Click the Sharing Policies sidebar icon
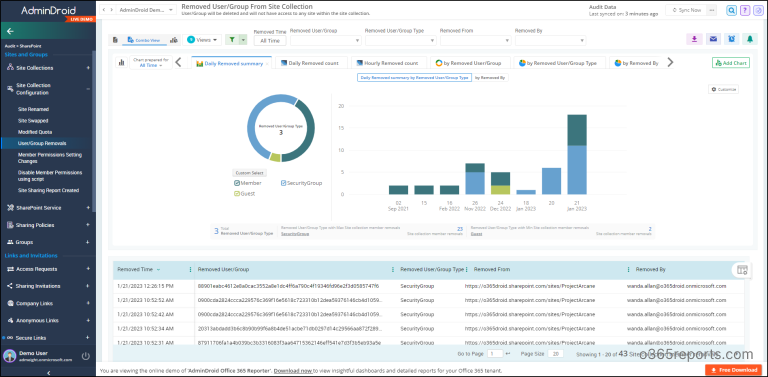Screen dimensions: 768x377 tap(11, 225)
